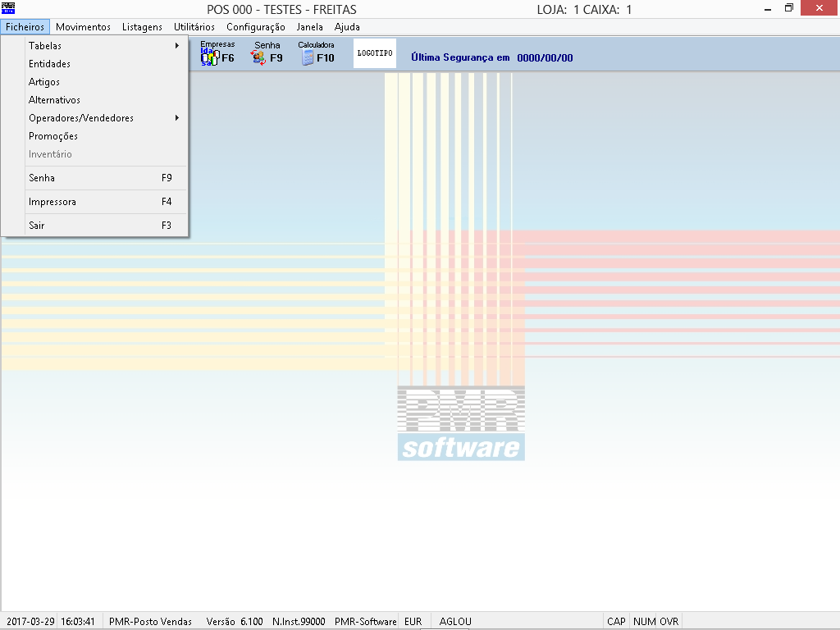The image size is (840, 630).
Task: Choose Artigos in the open menu
Action: click(x=44, y=82)
